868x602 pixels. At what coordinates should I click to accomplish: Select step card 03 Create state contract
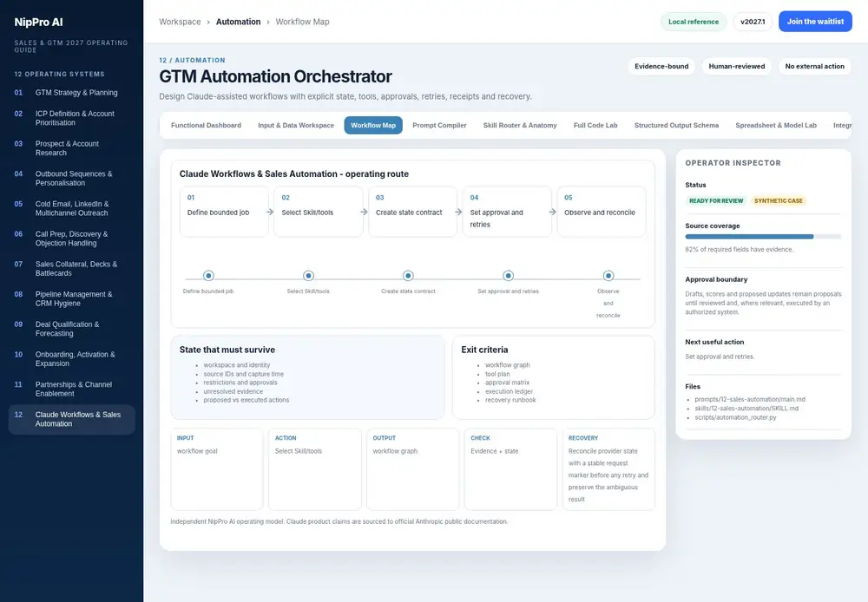pos(413,212)
